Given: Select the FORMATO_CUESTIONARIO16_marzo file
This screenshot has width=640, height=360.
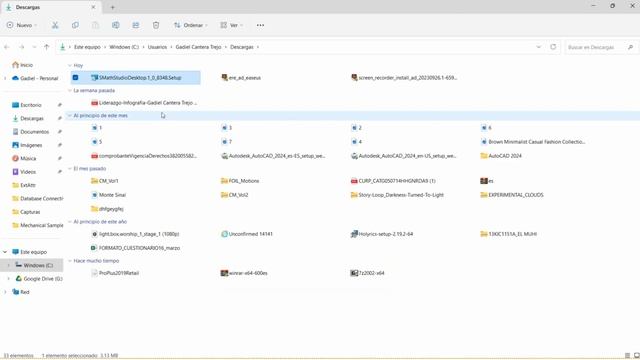Looking at the screenshot, I should pos(136,248).
